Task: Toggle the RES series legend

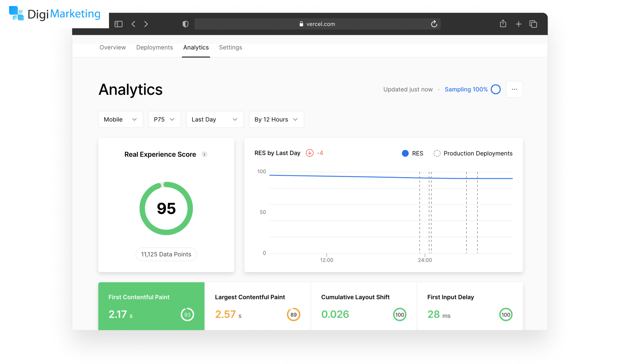Action: tap(413, 153)
